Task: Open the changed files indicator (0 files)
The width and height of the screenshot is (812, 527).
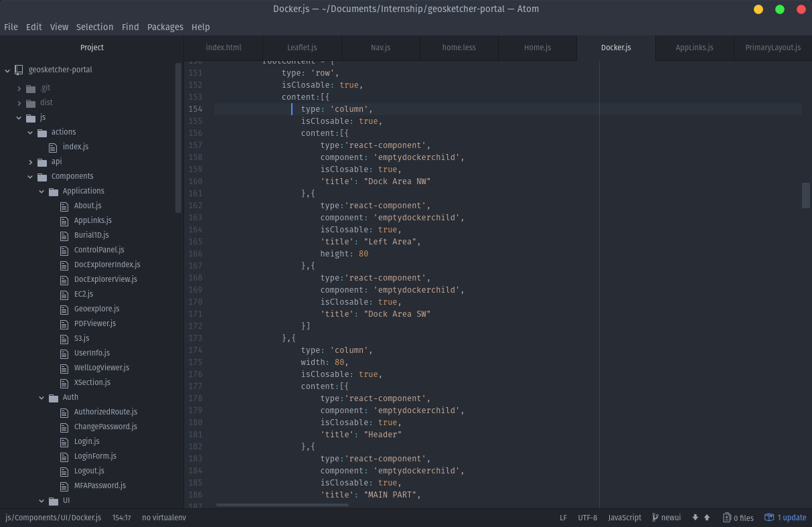Action: coord(738,518)
